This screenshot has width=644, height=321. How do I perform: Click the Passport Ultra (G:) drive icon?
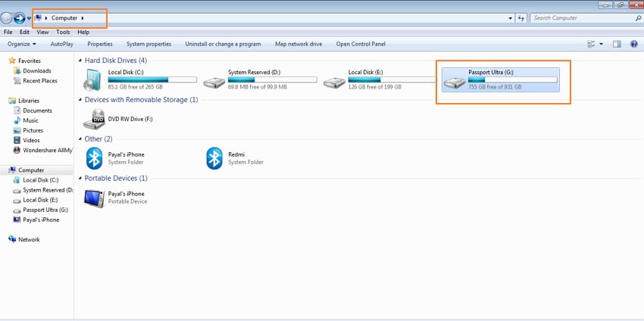455,83
